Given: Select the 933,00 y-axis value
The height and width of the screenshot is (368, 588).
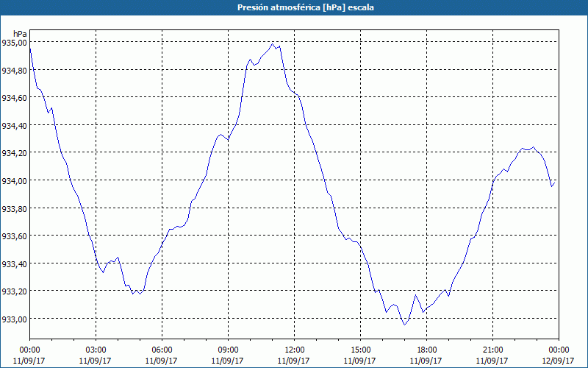Looking at the screenshot, I should click(x=14, y=319).
